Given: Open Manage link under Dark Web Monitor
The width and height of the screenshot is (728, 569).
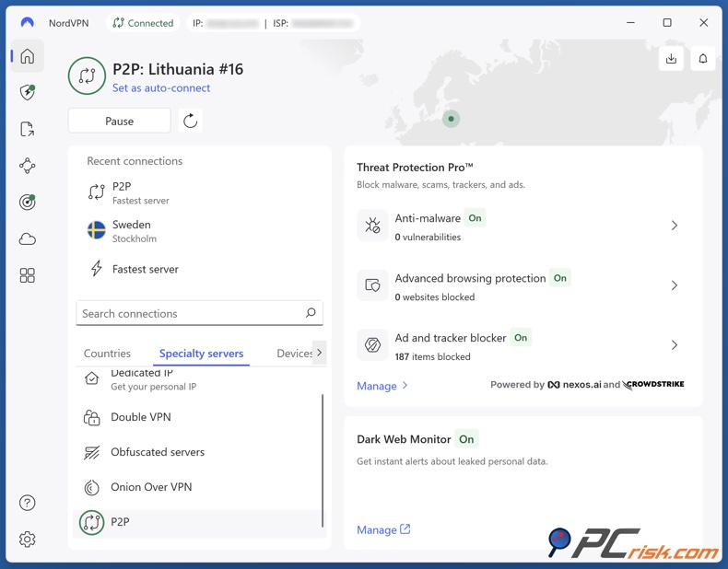Looking at the screenshot, I should 383,529.
